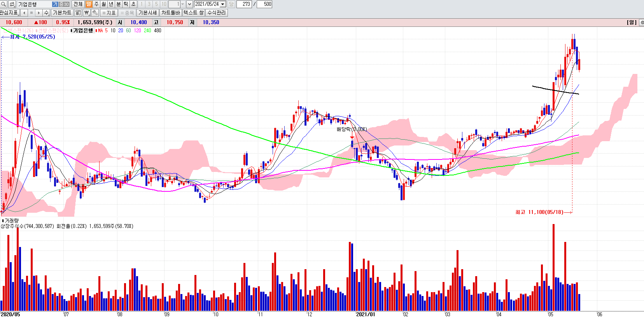Click the red MA 5 legend entry
Image resolution: width=644 pixels, height=317 pixels.
[102, 30]
